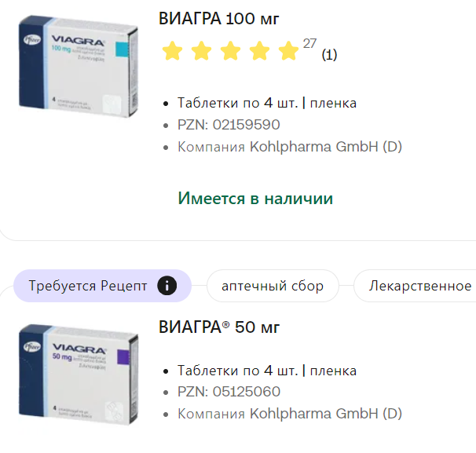Click the superscript 27 beside the stars
Viewport: 476px width, 453px height.
point(309,43)
